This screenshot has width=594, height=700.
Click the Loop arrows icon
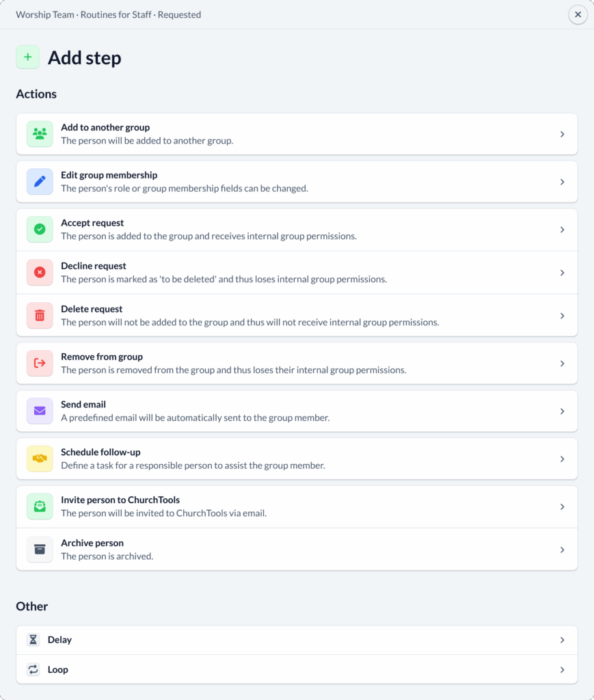pos(33,670)
